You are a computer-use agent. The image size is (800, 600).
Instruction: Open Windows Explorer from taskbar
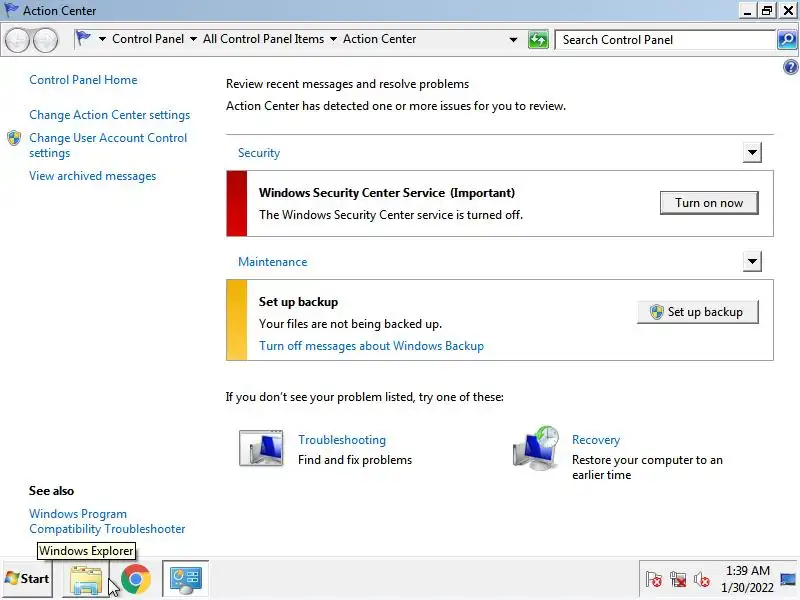86,579
